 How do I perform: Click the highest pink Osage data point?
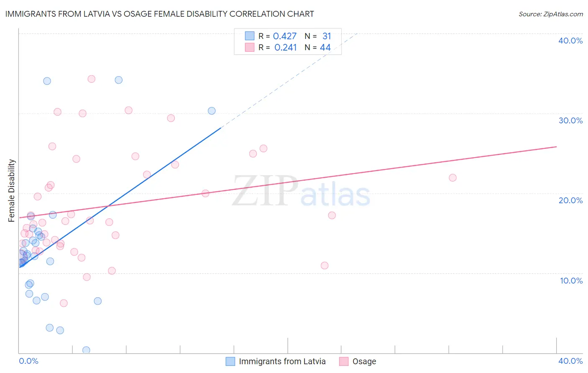pyautogui.click(x=92, y=79)
